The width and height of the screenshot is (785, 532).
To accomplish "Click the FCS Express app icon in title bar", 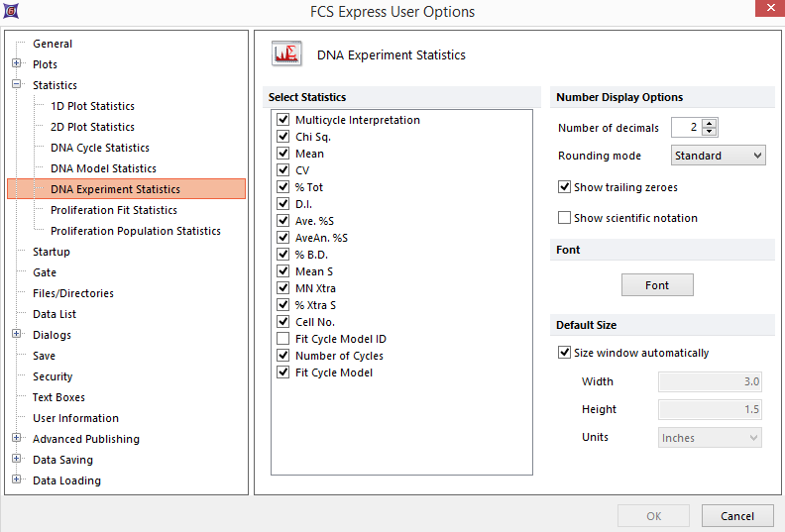I will click(11, 12).
